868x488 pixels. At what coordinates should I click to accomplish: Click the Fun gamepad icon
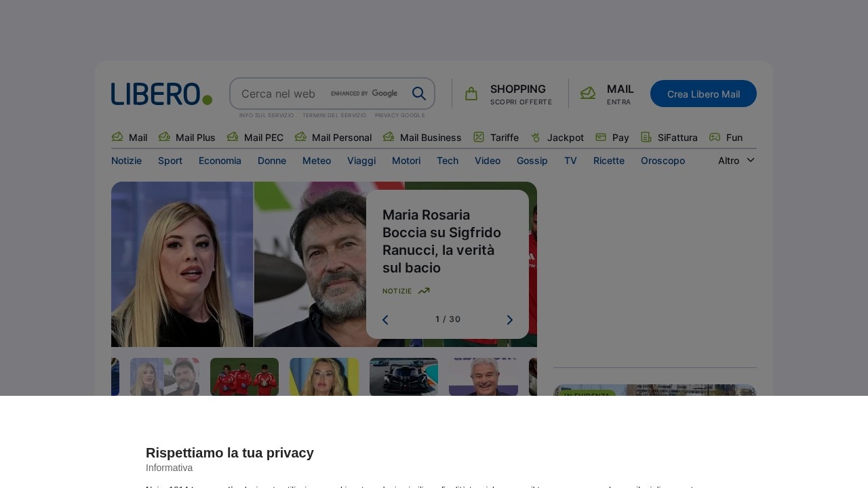pos(715,137)
